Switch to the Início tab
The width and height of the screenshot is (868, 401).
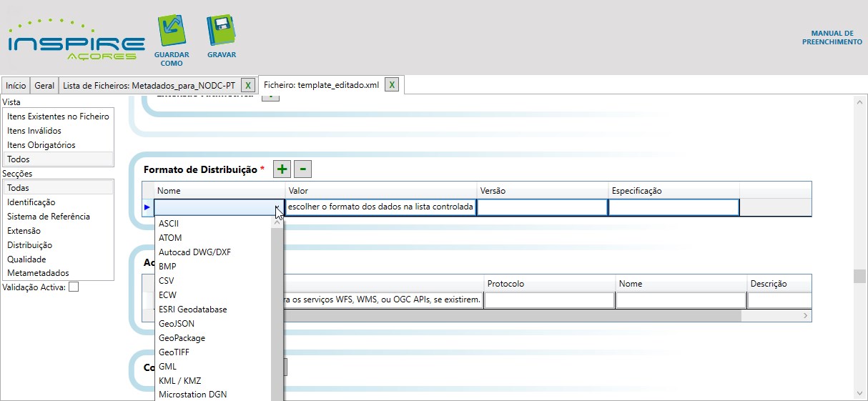tap(16, 86)
